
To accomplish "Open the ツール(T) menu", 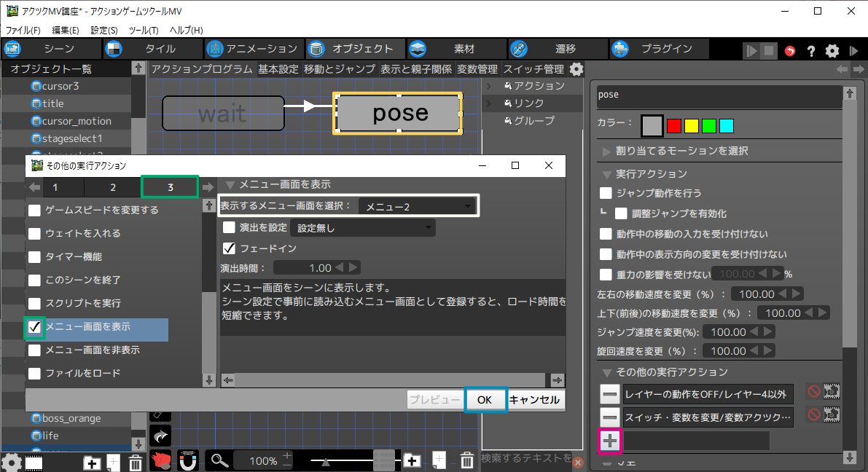I will pyautogui.click(x=144, y=30).
